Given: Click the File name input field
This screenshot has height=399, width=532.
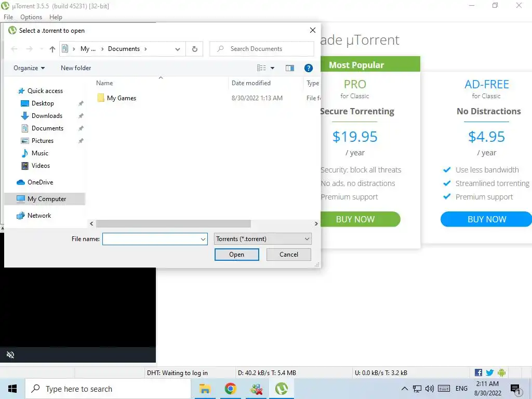Looking at the screenshot, I should pyautogui.click(x=151, y=239).
